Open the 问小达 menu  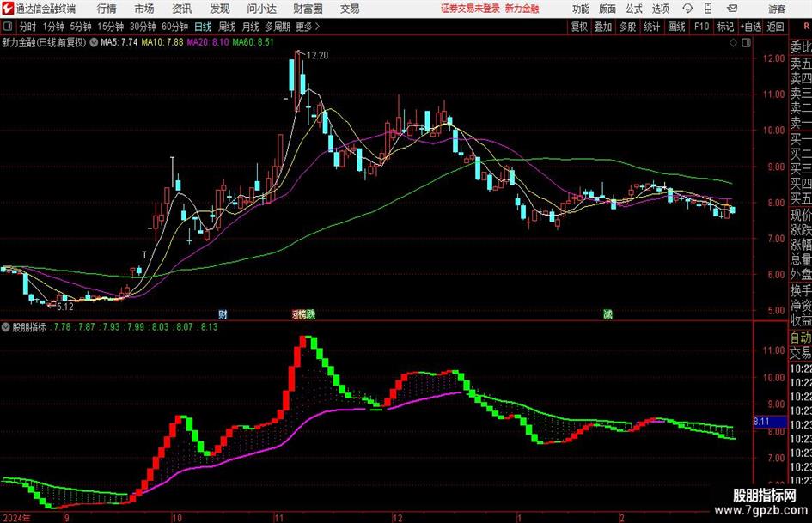261,9
